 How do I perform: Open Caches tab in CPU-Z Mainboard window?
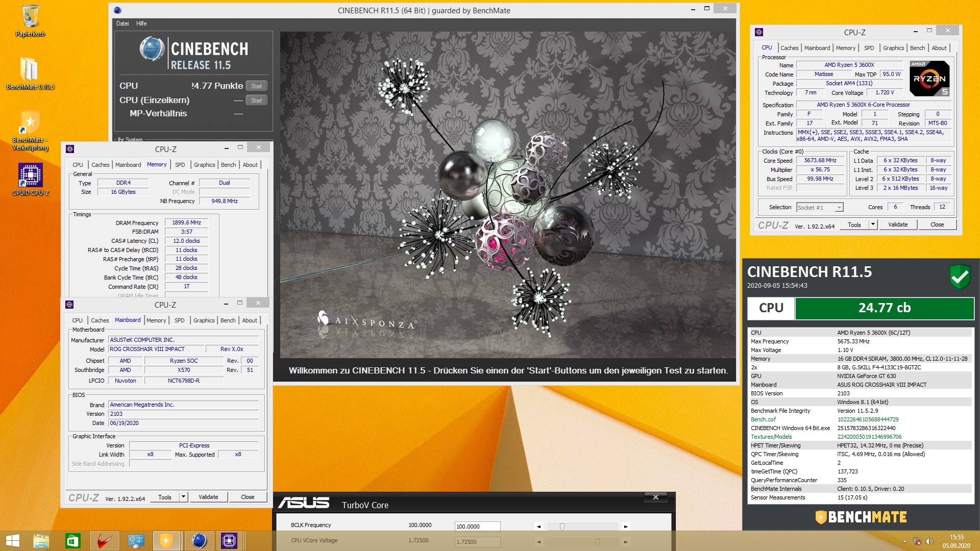(x=100, y=320)
